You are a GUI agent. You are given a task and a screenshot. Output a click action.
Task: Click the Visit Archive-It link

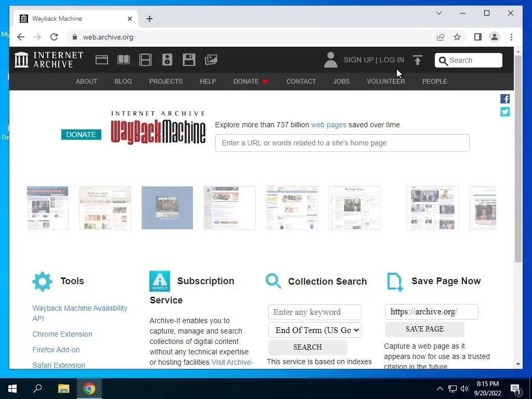pyautogui.click(x=232, y=362)
